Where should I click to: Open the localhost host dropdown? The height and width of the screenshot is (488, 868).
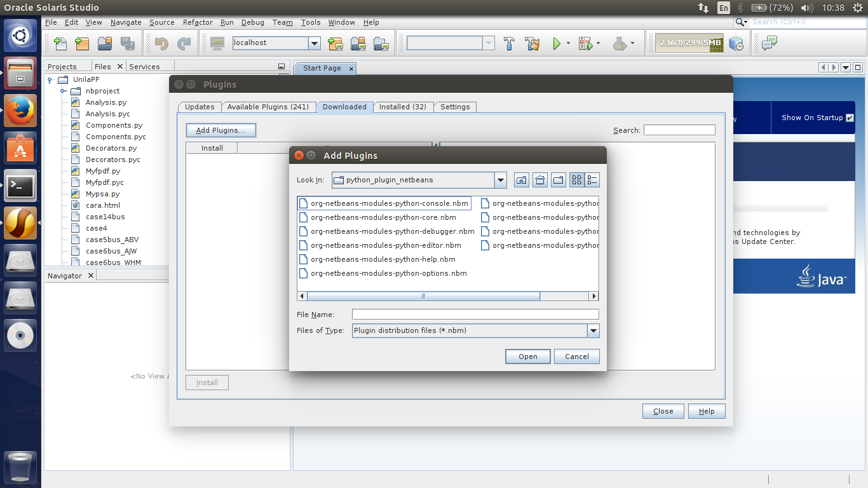[315, 43]
